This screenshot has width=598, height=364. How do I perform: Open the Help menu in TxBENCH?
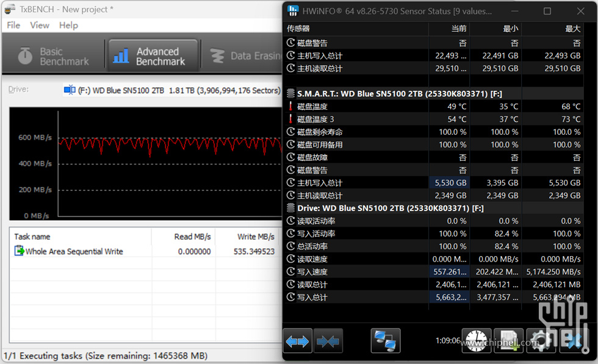pos(68,25)
